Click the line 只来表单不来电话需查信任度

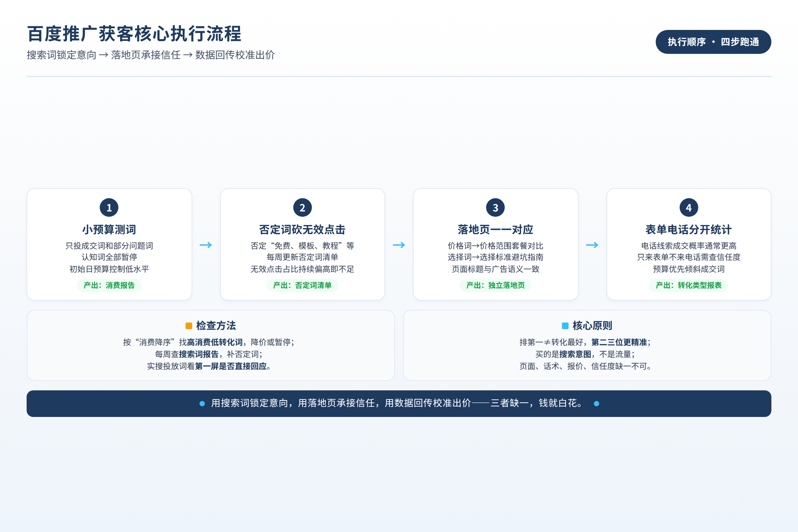click(x=689, y=257)
